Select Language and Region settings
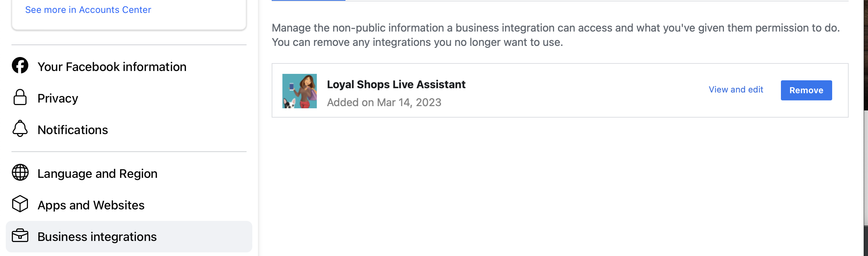Screen dimensions: 868x256 tap(129, 174)
